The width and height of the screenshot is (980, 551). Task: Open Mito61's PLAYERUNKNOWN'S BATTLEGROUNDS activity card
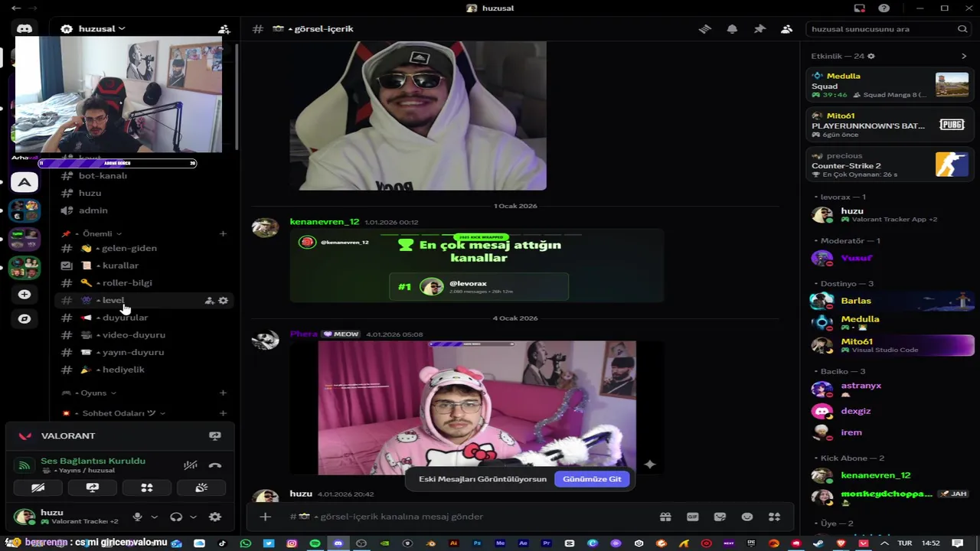coord(890,125)
